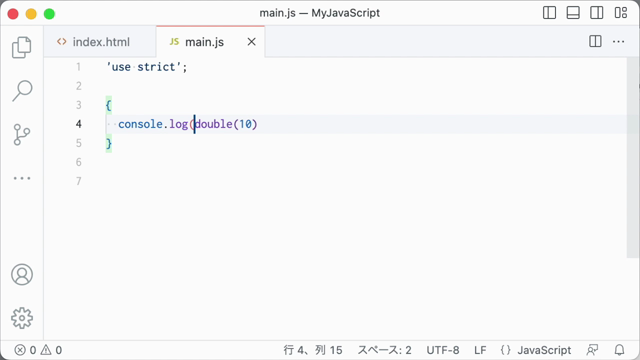Open the Source Control view
640x360 pixels.
click(22, 135)
